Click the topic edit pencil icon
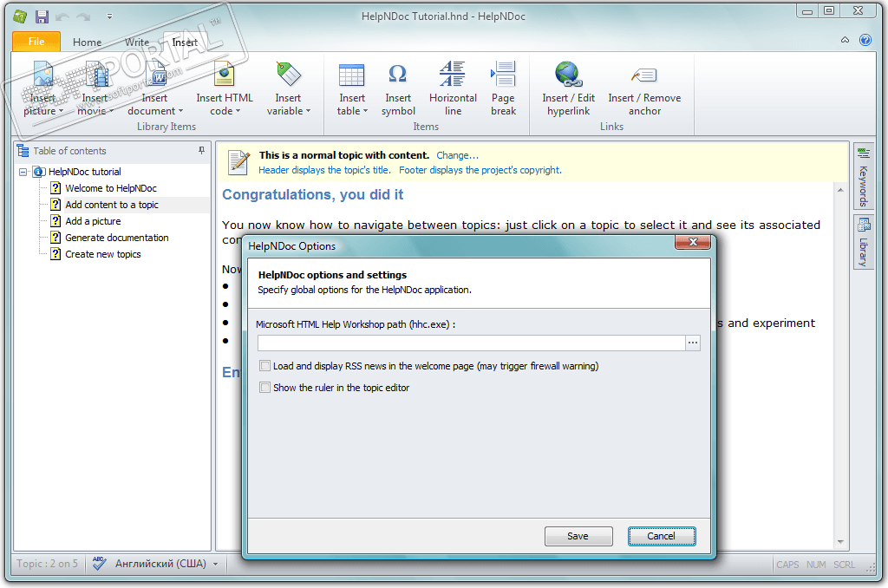 (238, 162)
